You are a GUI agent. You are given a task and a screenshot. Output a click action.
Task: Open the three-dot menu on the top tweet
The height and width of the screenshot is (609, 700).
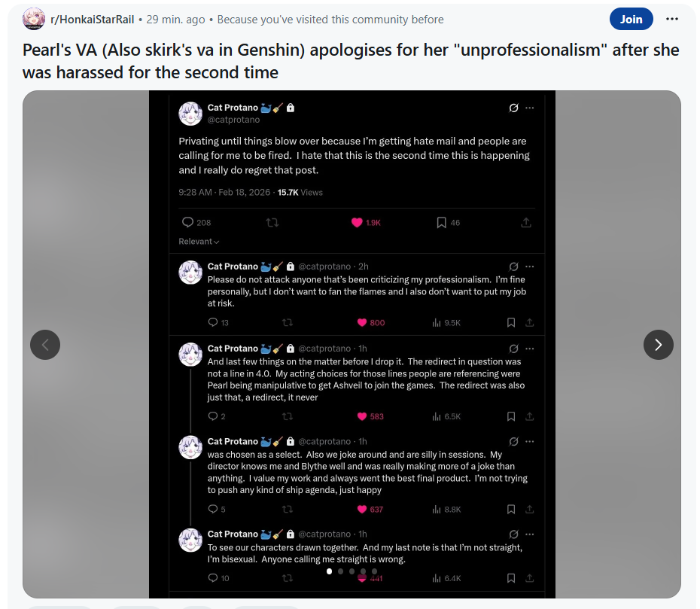tap(529, 108)
